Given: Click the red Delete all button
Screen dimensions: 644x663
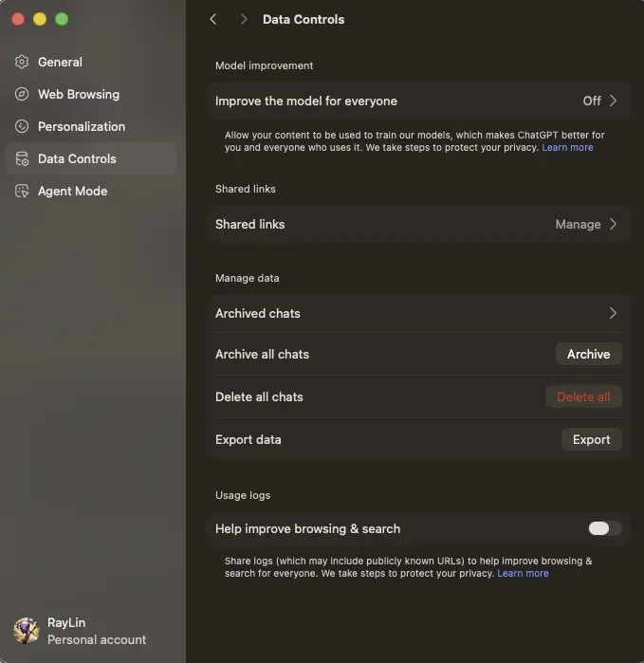Looking at the screenshot, I should tap(583, 396).
